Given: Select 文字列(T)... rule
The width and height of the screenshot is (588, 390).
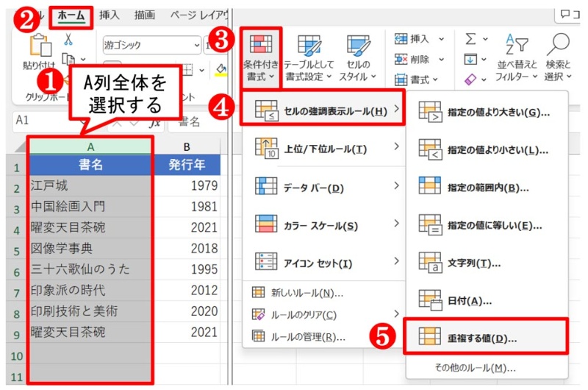Looking at the screenshot, I should 487,263.
